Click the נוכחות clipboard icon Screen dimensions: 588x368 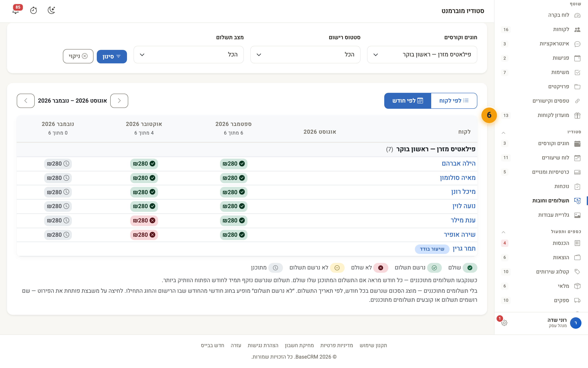(577, 187)
